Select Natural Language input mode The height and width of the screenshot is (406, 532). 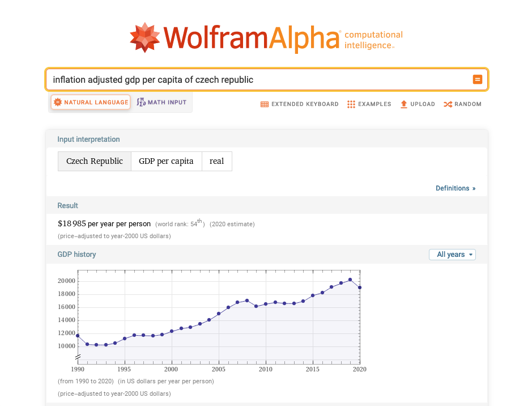pos(91,102)
